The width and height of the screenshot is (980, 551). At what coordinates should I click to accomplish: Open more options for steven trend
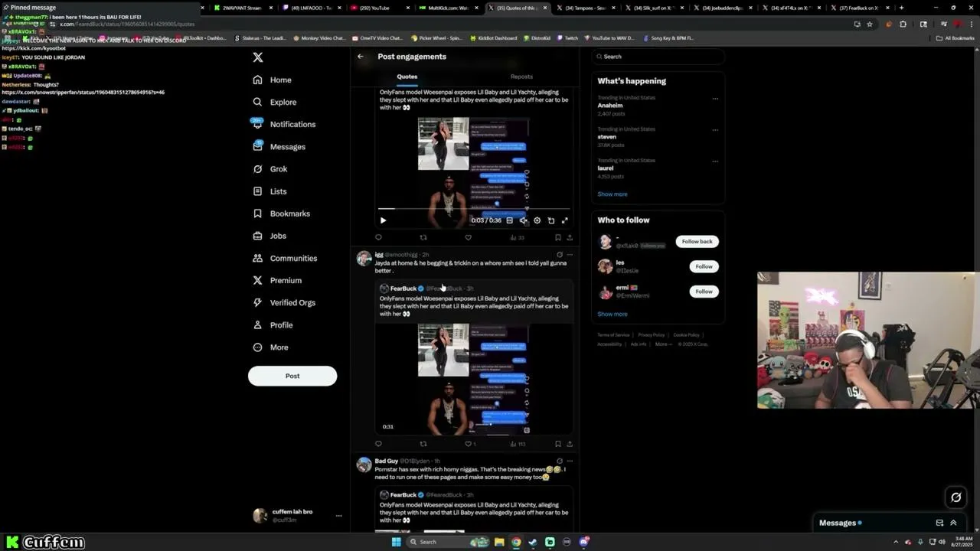pos(715,129)
